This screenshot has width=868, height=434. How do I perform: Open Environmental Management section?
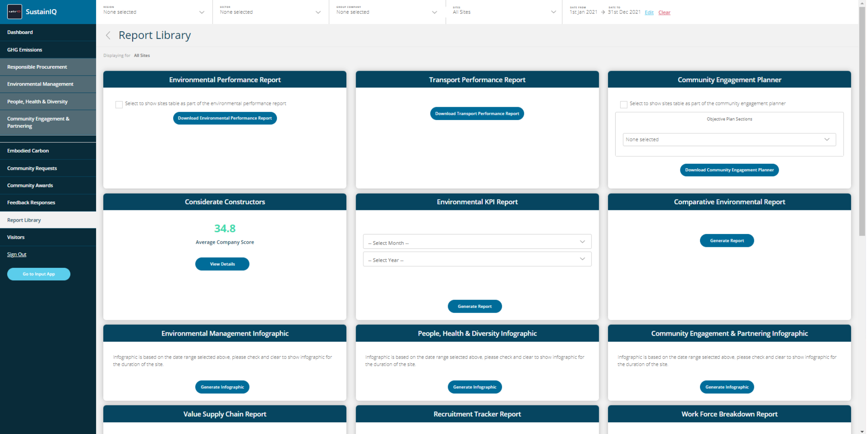click(x=48, y=84)
